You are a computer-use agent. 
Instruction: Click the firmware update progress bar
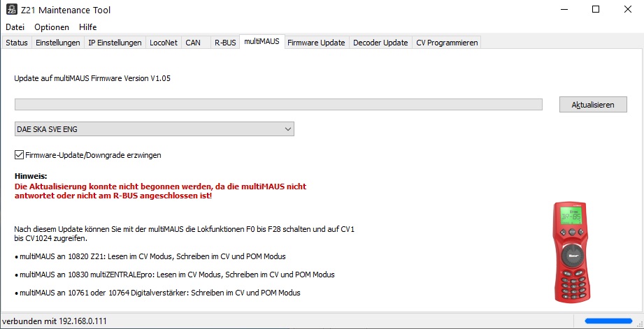[x=278, y=104]
